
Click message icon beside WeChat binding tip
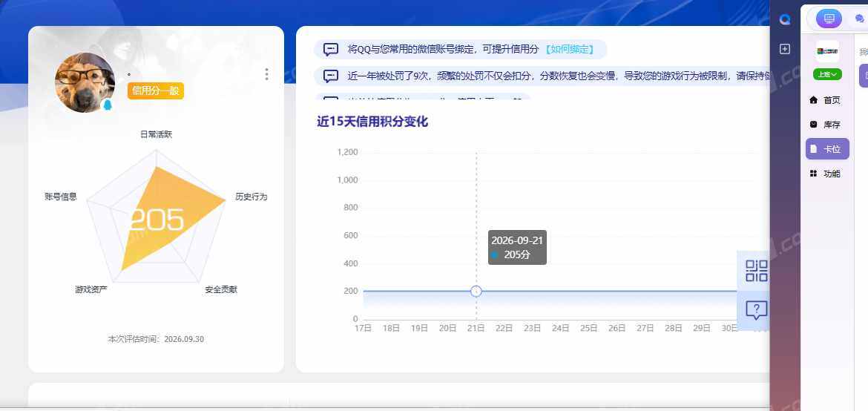pos(330,49)
